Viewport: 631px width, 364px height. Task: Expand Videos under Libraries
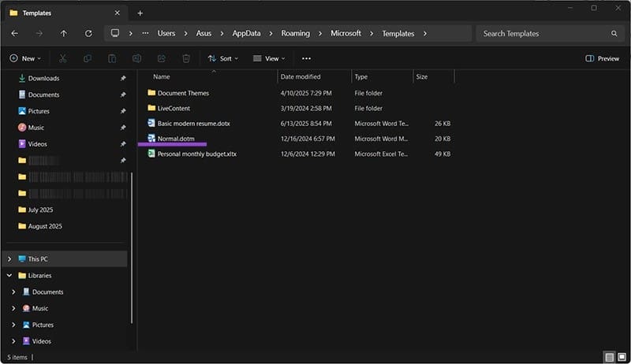click(13, 341)
